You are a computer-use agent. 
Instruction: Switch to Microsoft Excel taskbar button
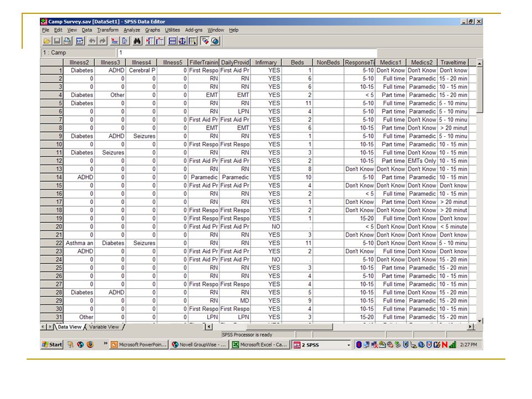(260, 345)
